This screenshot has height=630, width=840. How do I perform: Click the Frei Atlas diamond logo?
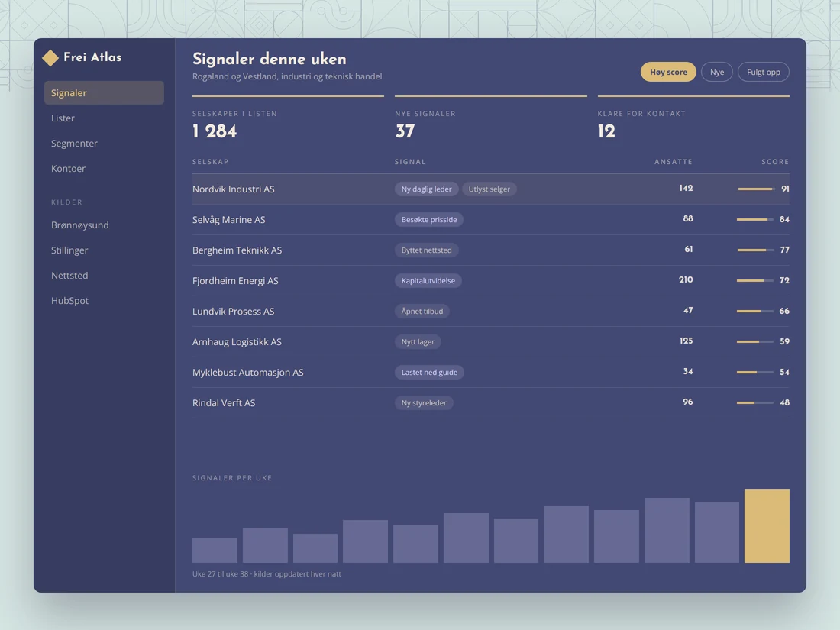click(x=50, y=58)
